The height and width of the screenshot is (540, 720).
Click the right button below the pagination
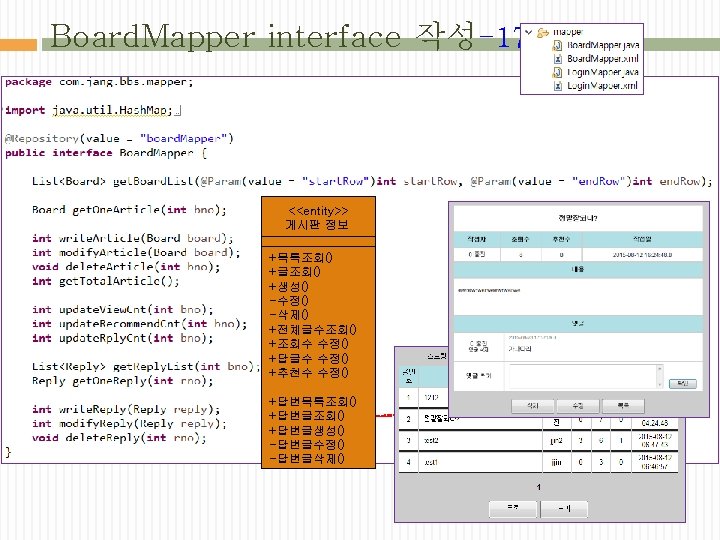point(564,509)
